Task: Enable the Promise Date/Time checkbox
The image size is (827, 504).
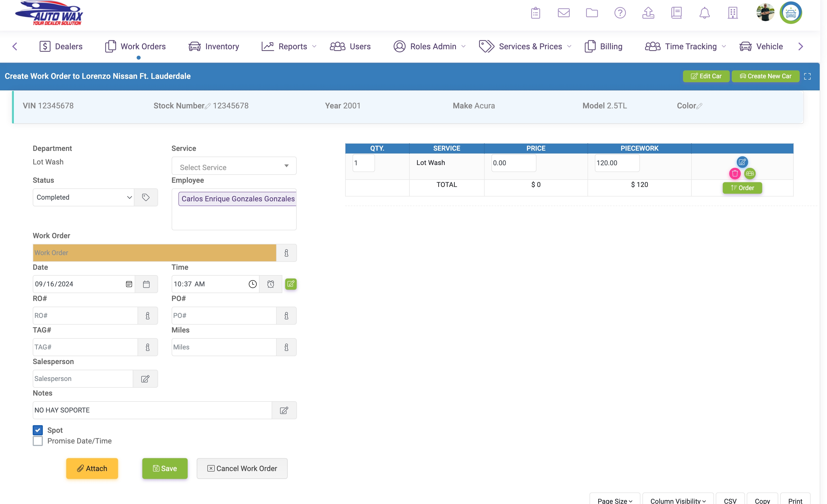Action: pyautogui.click(x=38, y=441)
